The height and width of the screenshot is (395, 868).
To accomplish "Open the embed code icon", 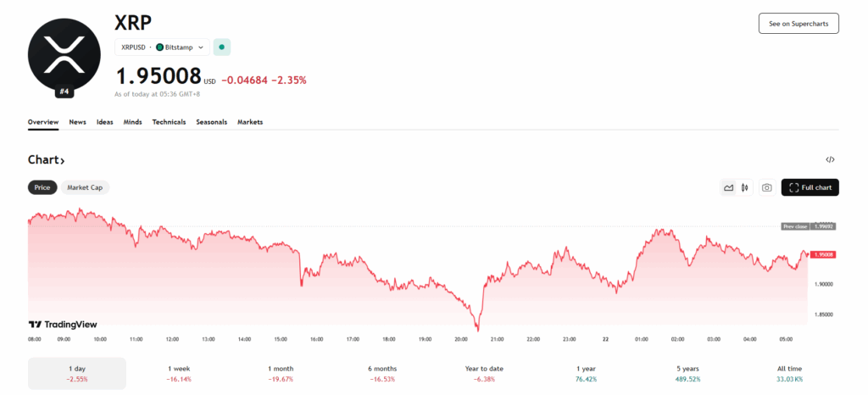I will pyautogui.click(x=830, y=159).
